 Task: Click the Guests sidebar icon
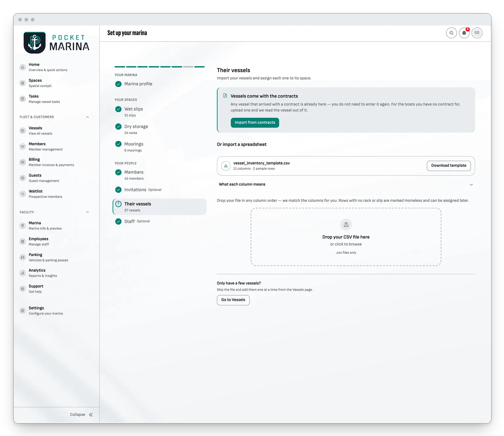click(23, 178)
